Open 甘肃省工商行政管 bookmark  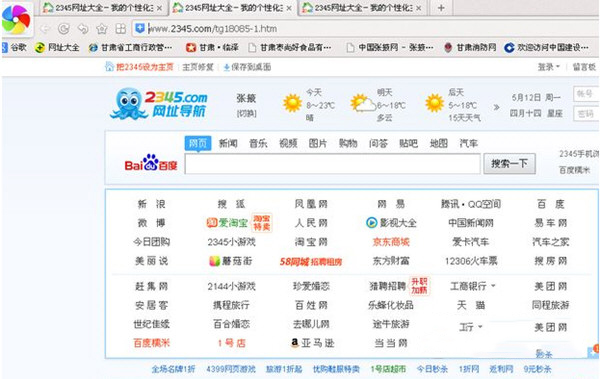point(130,47)
